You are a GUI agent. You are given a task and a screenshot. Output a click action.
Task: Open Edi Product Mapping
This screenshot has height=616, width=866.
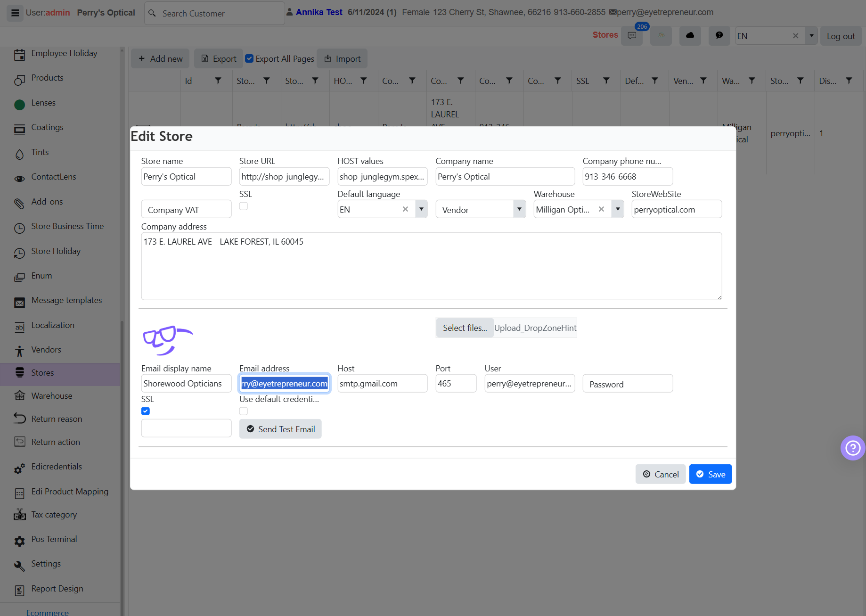[70, 492]
